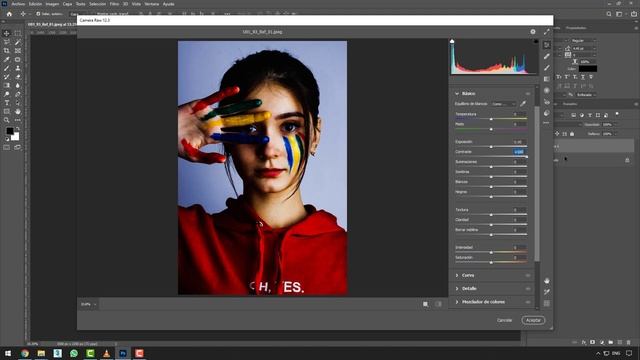Toggle shadow clipping warning in histogram
The height and width of the screenshot is (360, 640).
click(452, 41)
